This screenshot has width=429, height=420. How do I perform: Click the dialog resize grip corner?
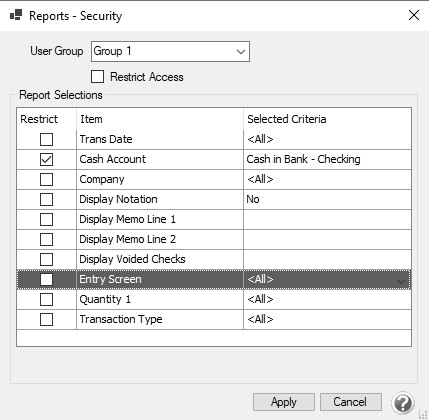pyautogui.click(x=423, y=414)
